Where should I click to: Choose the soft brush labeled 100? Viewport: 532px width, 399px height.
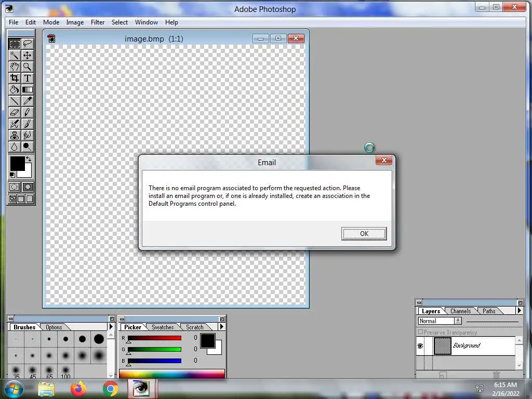tap(66, 371)
